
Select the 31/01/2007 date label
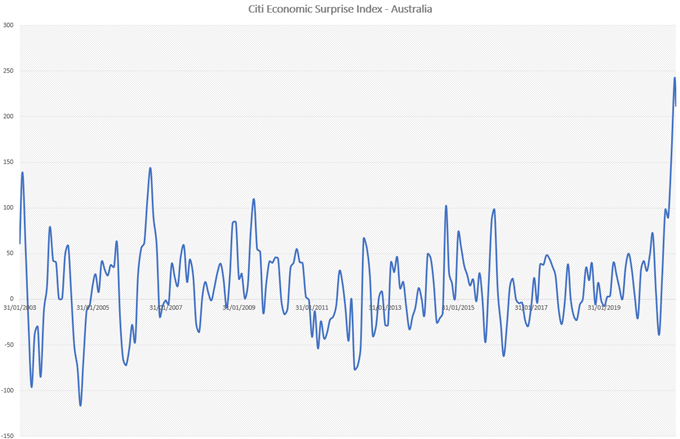point(166,308)
